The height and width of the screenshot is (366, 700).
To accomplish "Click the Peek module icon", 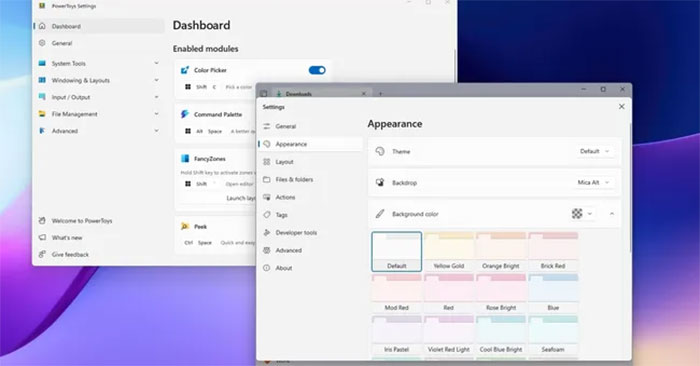I will pyautogui.click(x=185, y=227).
